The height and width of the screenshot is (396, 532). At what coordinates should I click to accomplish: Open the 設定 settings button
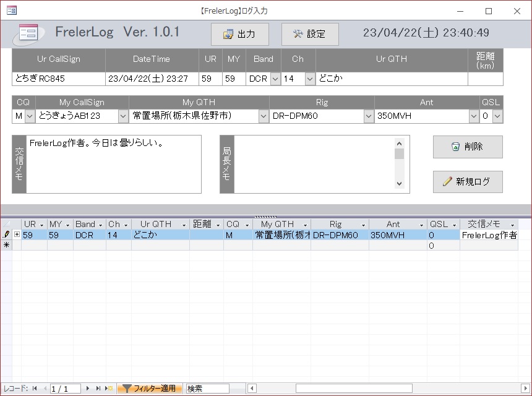(x=310, y=34)
